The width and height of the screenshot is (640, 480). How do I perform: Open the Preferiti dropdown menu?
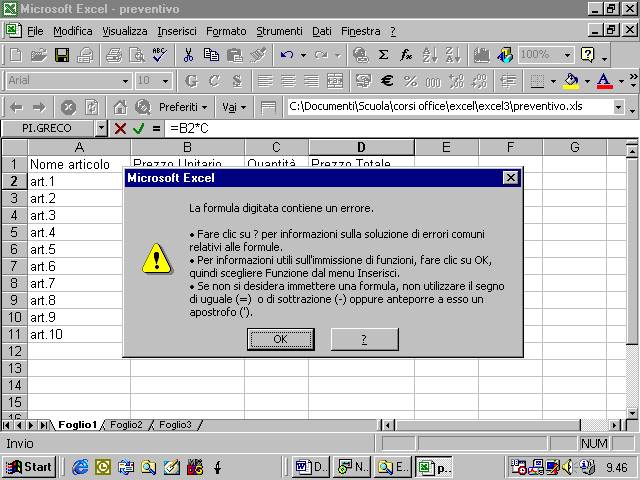[183, 107]
